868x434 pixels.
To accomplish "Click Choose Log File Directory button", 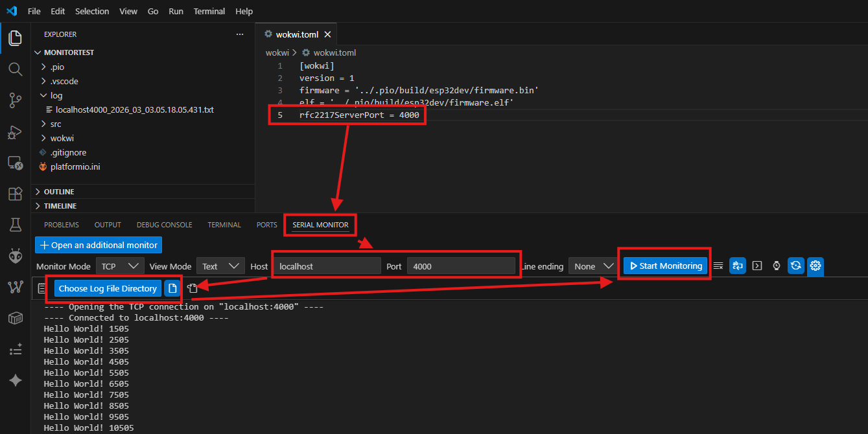I will [108, 288].
